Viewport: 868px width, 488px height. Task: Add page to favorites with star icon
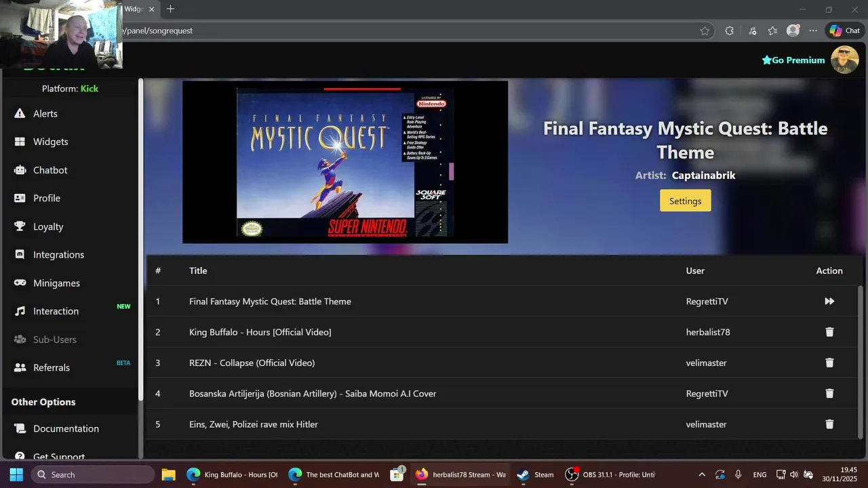coord(705,30)
